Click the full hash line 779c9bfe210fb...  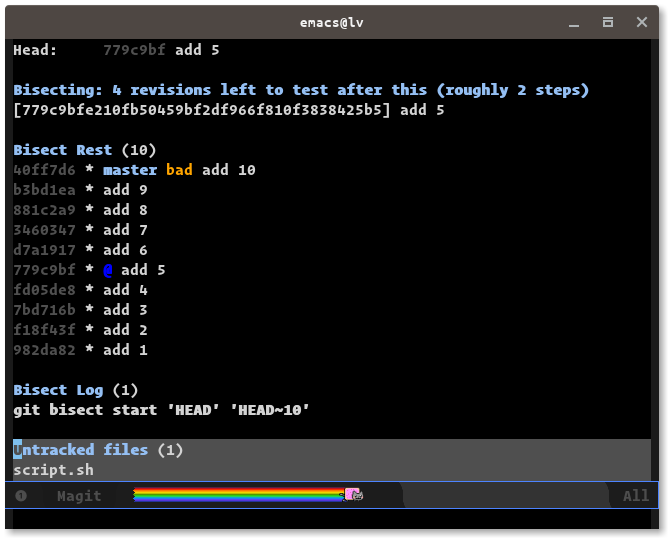[x=229, y=110]
